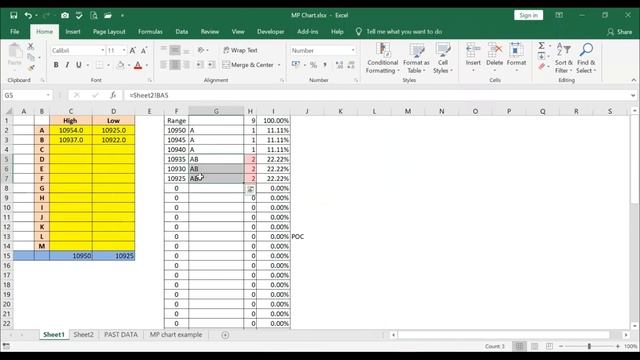640x360 pixels.
Task: Activate the Format Painter brush
Action: pos(31,68)
